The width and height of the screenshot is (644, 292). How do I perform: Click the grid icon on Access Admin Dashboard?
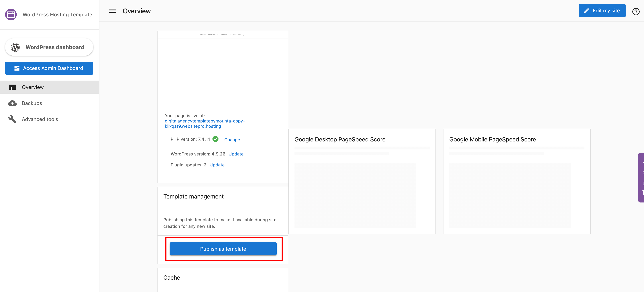tap(17, 68)
